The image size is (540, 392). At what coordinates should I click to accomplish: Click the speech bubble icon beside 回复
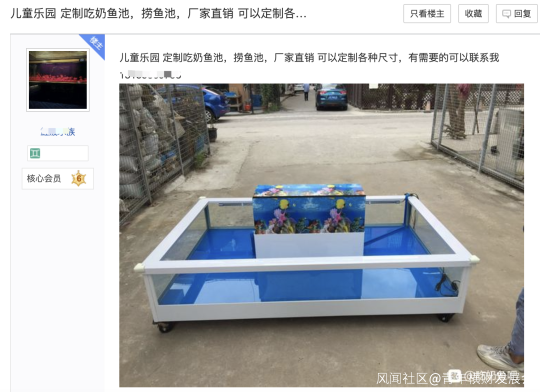pos(506,14)
